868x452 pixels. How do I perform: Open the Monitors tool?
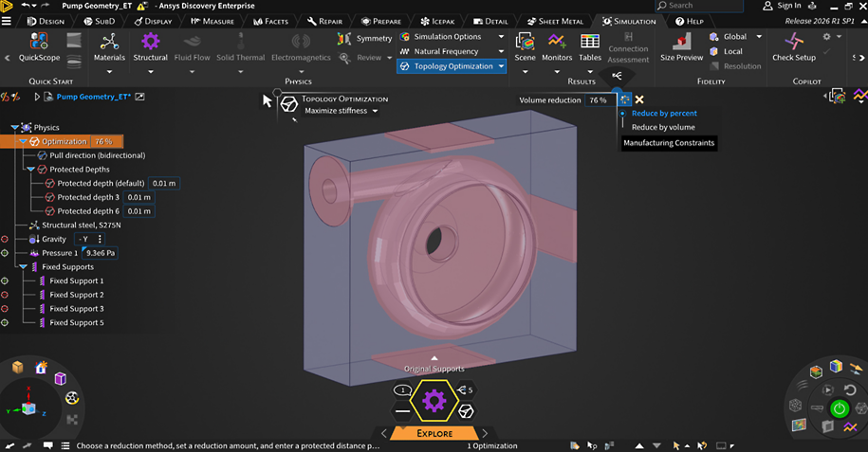click(x=556, y=47)
